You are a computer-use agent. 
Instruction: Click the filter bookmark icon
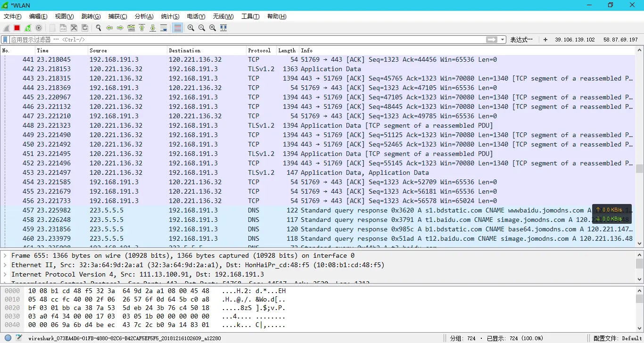tap(5, 40)
